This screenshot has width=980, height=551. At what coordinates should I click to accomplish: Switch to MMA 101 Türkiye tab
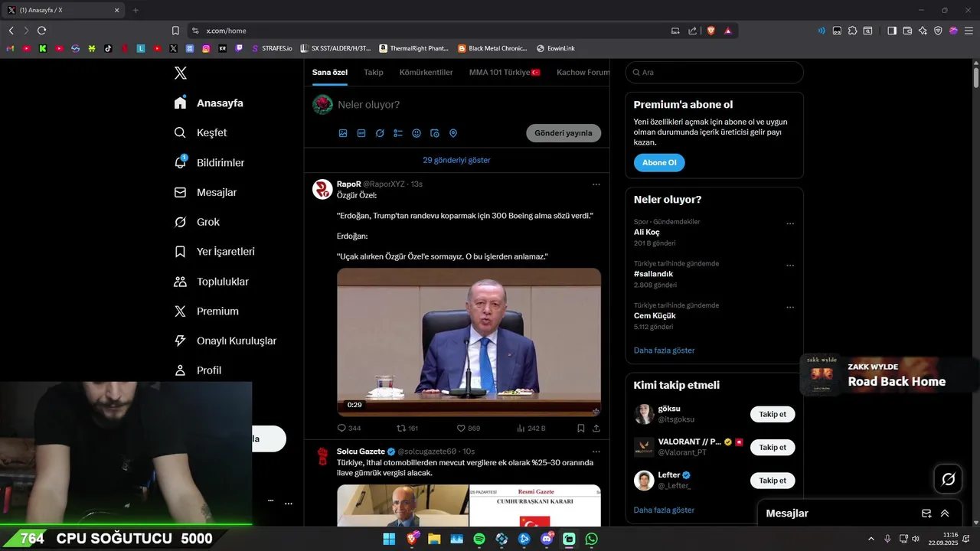[x=505, y=73]
